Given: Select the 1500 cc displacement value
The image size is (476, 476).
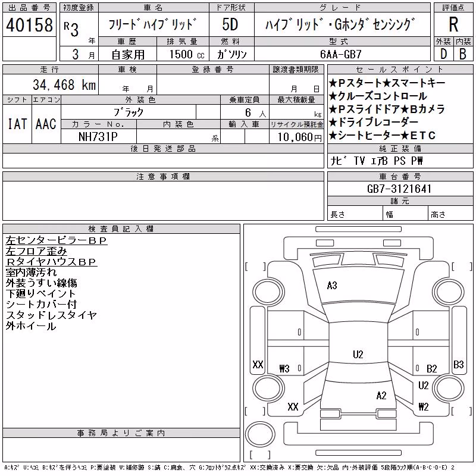Looking at the screenshot, I should 187,54.
